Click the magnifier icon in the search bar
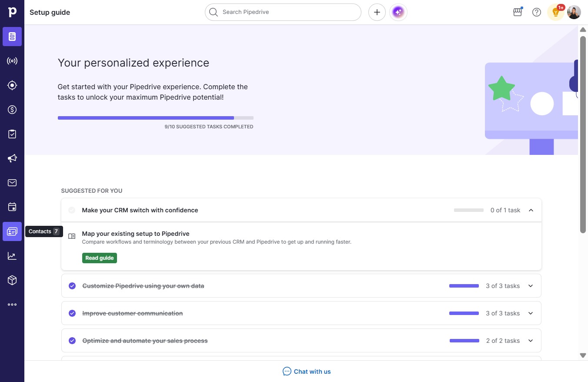The width and height of the screenshot is (588, 382). point(213,12)
